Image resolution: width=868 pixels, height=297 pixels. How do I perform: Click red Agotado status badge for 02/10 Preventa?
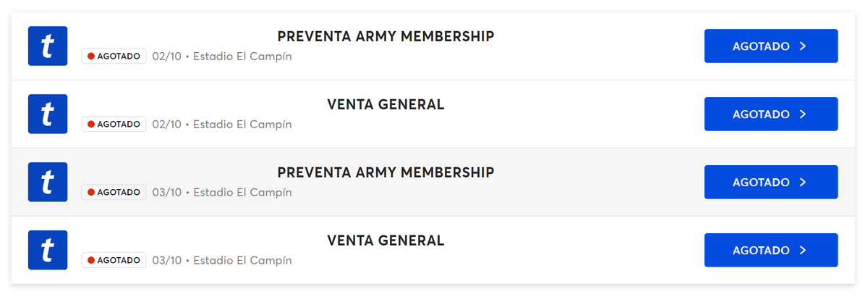tap(114, 57)
